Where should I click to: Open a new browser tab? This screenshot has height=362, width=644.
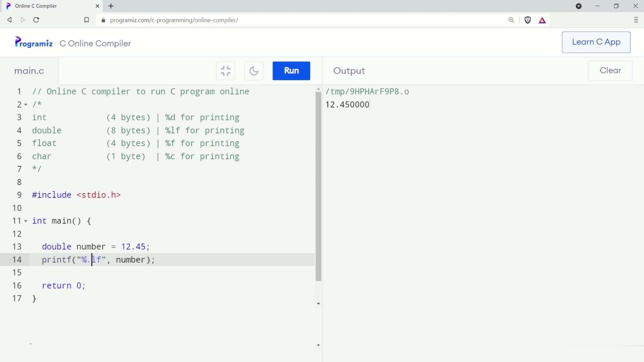tap(111, 6)
